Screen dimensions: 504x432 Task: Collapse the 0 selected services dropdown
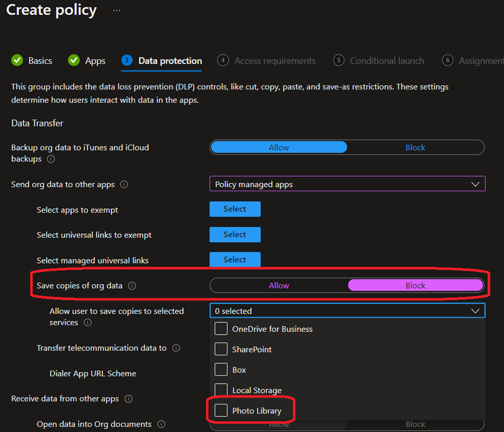[475, 310]
